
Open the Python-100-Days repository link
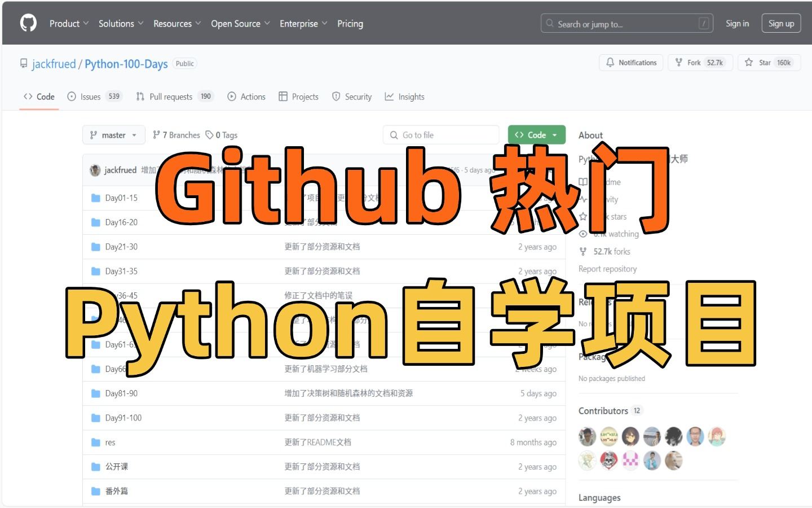126,64
